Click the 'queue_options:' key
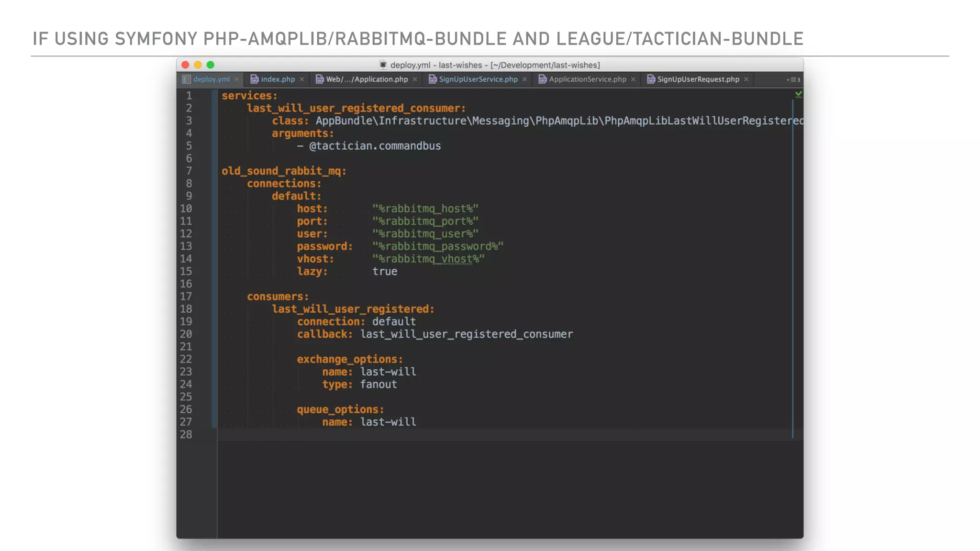 click(340, 409)
